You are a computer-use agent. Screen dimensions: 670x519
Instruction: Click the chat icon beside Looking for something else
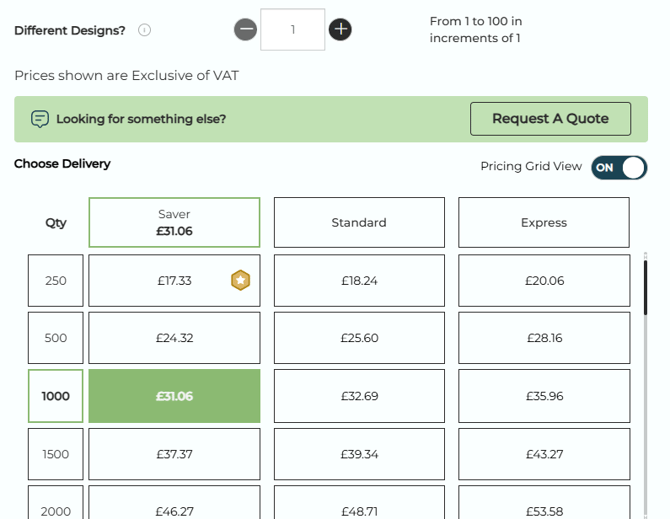(x=40, y=119)
